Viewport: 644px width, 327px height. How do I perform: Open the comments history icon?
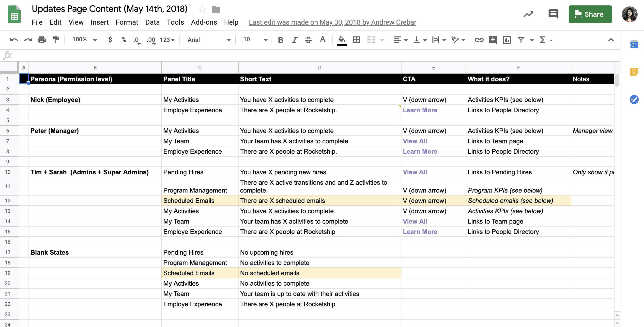coord(553,14)
